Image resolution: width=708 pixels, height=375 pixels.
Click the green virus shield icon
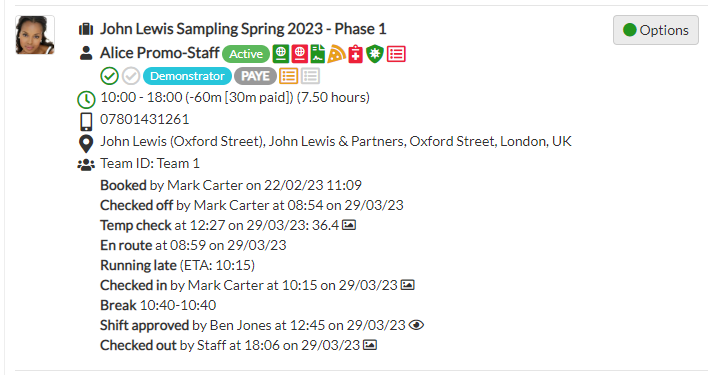375,54
